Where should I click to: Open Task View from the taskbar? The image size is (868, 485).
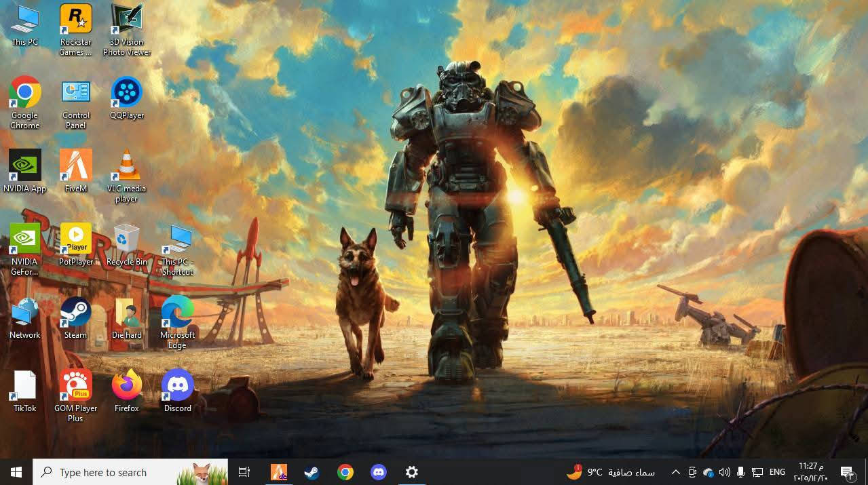[244, 472]
